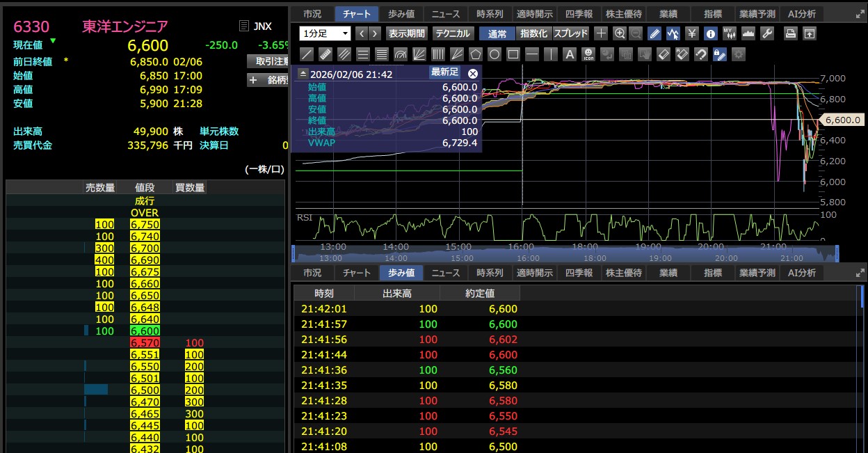Toggle the 通常 display mode
Image resolution: width=868 pixels, height=453 pixels.
(x=497, y=33)
